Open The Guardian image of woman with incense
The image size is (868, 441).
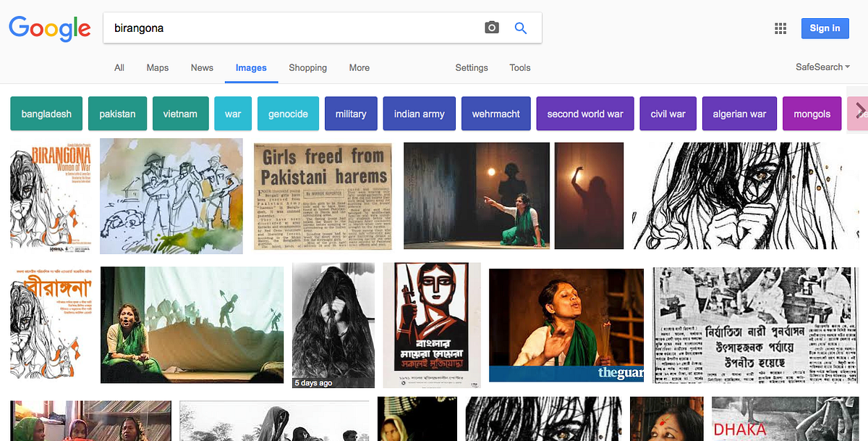pyautogui.click(x=566, y=325)
